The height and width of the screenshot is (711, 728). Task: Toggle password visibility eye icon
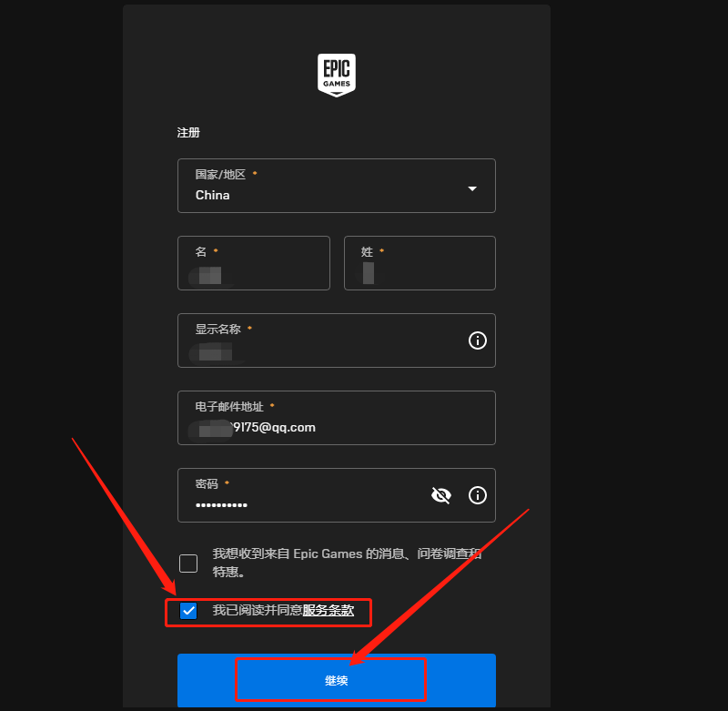coord(441,495)
